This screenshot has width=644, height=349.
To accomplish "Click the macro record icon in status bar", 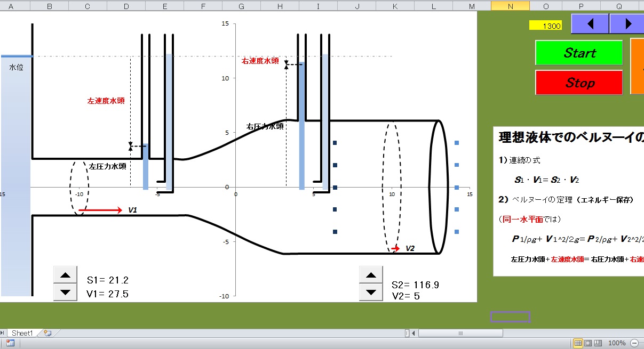I will tap(10, 343).
